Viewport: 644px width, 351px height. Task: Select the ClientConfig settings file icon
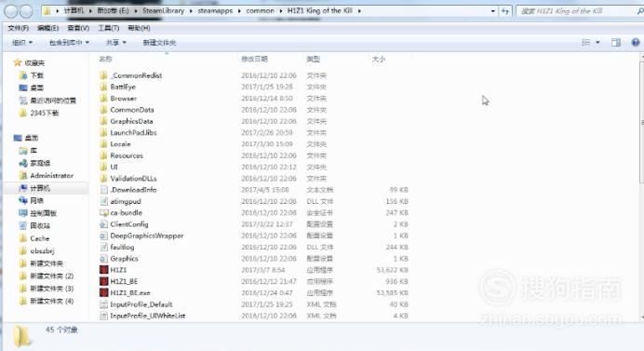pyautogui.click(x=104, y=224)
